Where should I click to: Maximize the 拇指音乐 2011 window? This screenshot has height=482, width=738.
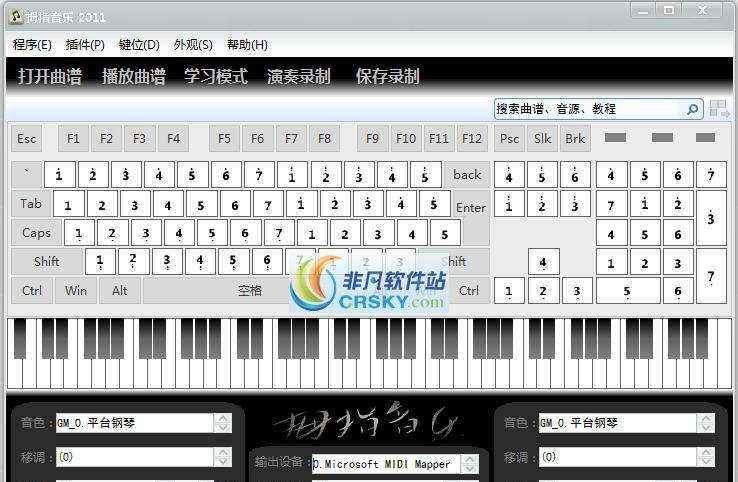669,10
